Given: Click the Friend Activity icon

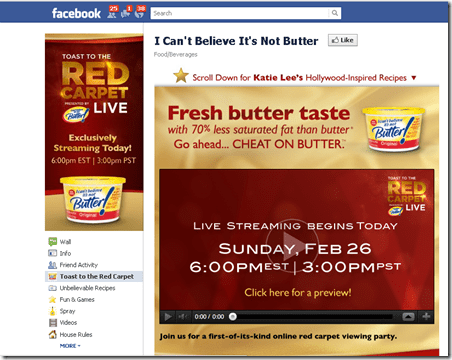Looking at the screenshot, I should click(52, 265).
